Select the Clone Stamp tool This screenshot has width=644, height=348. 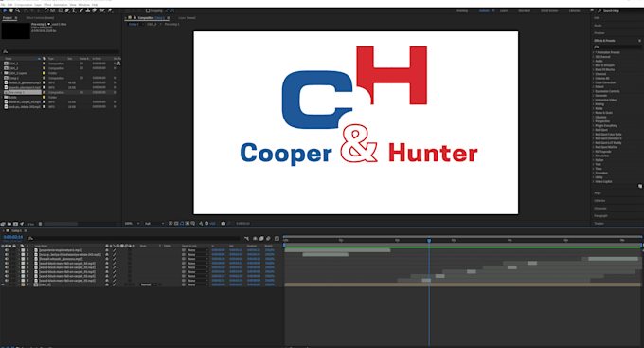(x=88, y=10)
